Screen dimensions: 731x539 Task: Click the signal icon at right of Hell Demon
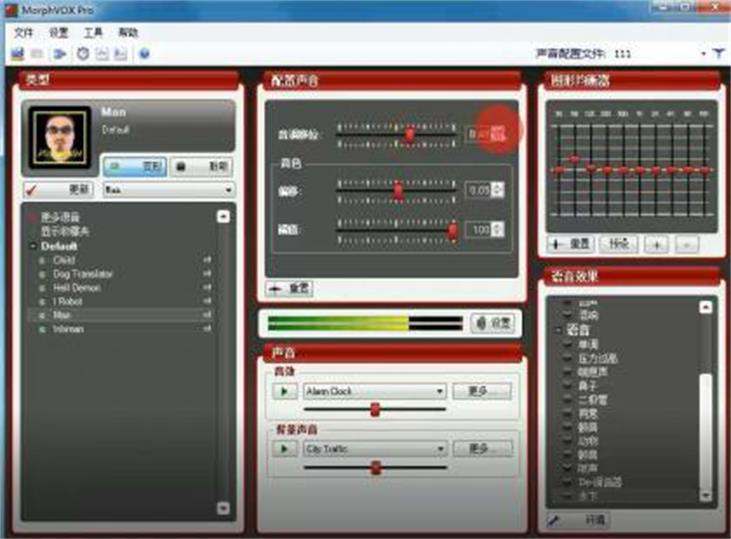tap(207, 288)
